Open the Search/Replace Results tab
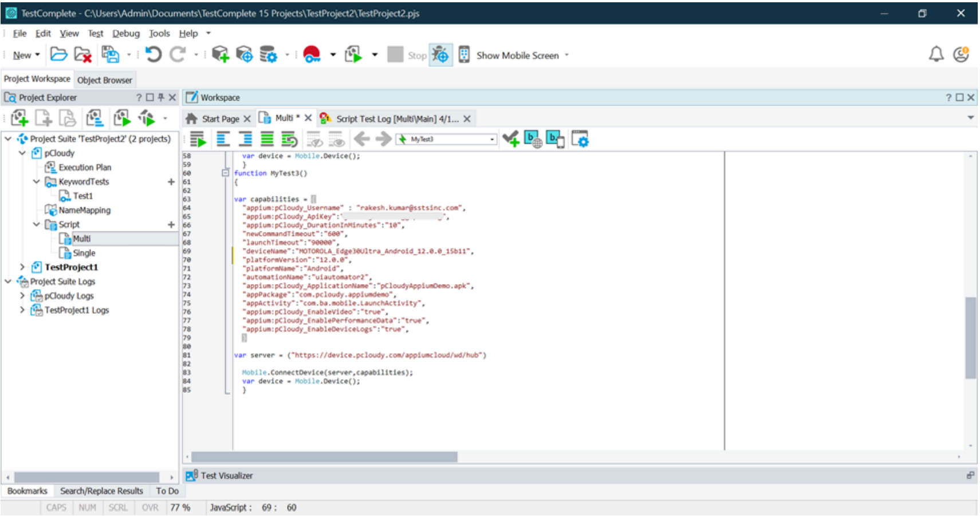The width and height of the screenshot is (980, 516). pyautogui.click(x=101, y=491)
